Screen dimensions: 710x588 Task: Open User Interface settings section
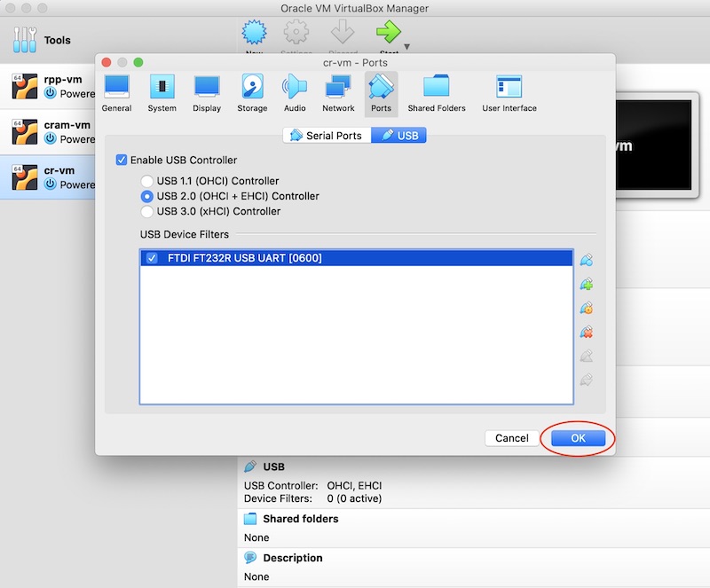coord(509,93)
